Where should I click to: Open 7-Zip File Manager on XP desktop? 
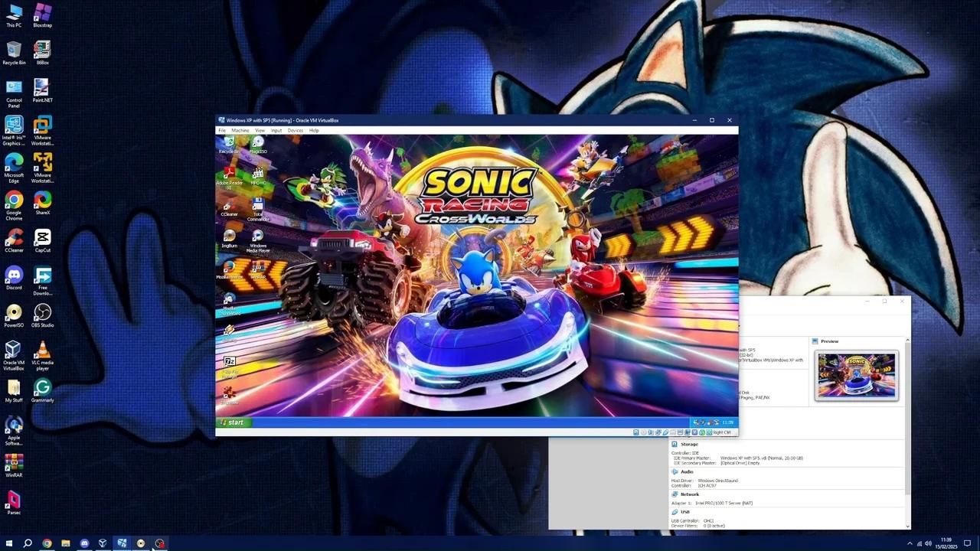click(x=229, y=367)
